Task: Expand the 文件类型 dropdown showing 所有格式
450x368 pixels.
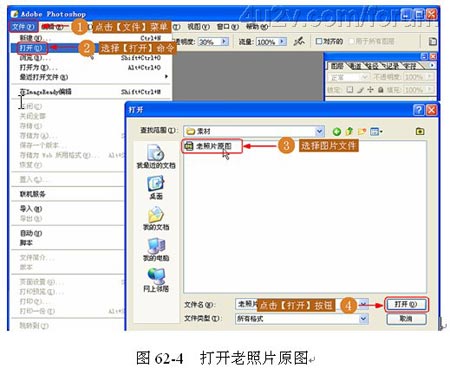Action: pos(364,319)
